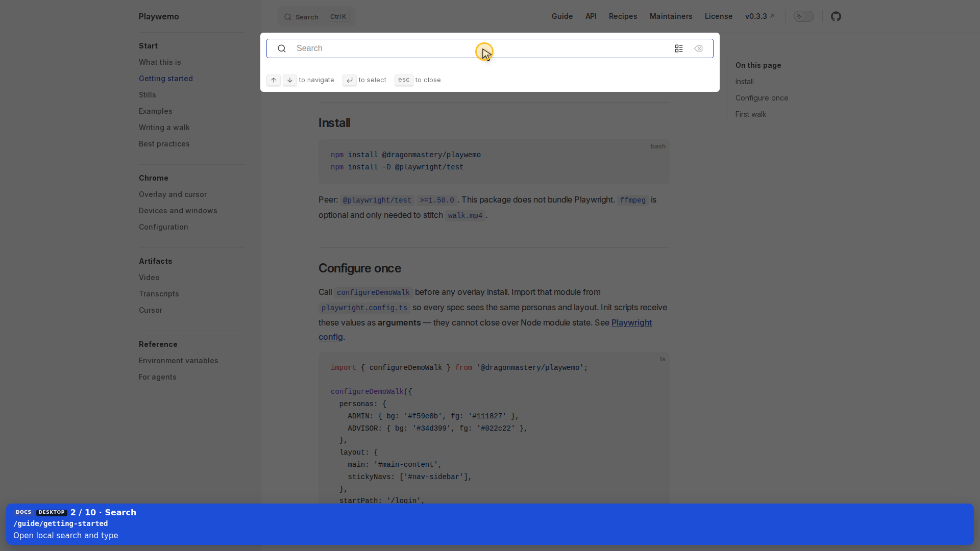This screenshot has width=980, height=551.
Task: Jump to Install in page outline
Action: coord(744,82)
